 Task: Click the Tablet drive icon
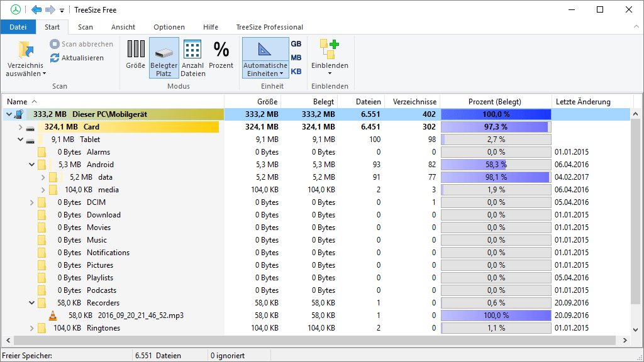point(30,141)
